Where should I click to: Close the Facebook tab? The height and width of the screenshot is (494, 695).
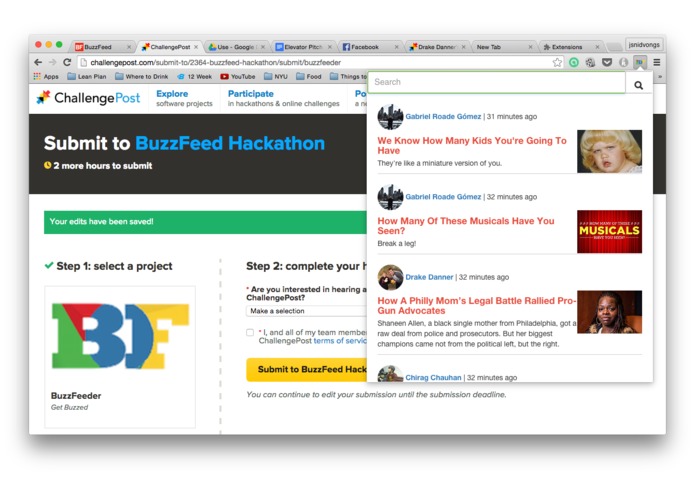[x=396, y=47]
